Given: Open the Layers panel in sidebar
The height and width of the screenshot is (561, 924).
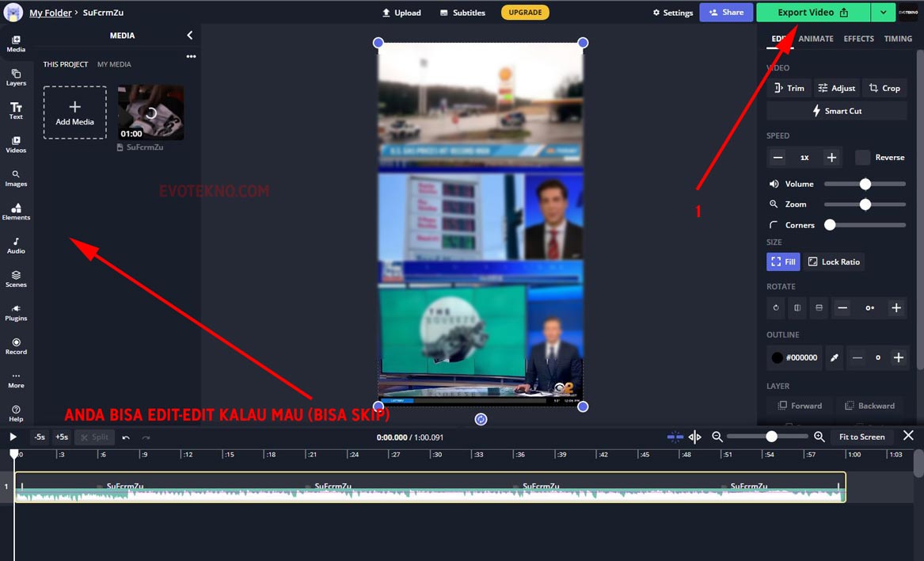Looking at the screenshot, I should [16, 77].
